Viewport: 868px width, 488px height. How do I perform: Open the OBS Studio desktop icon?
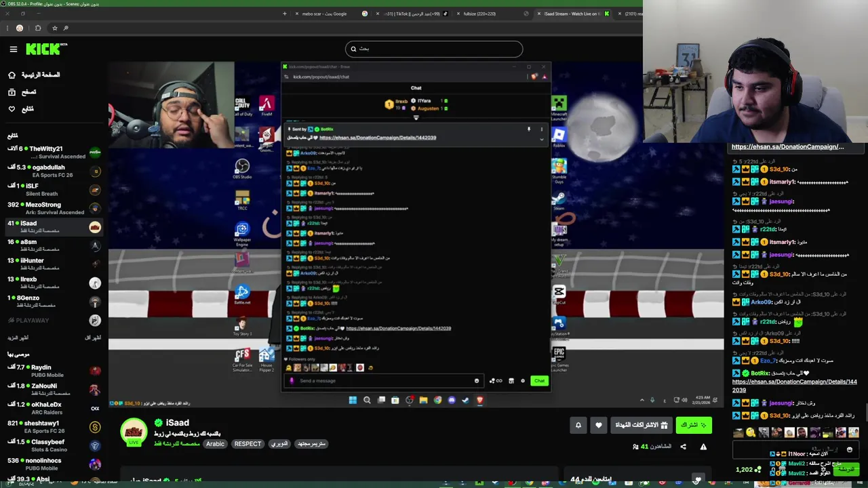coord(242,169)
